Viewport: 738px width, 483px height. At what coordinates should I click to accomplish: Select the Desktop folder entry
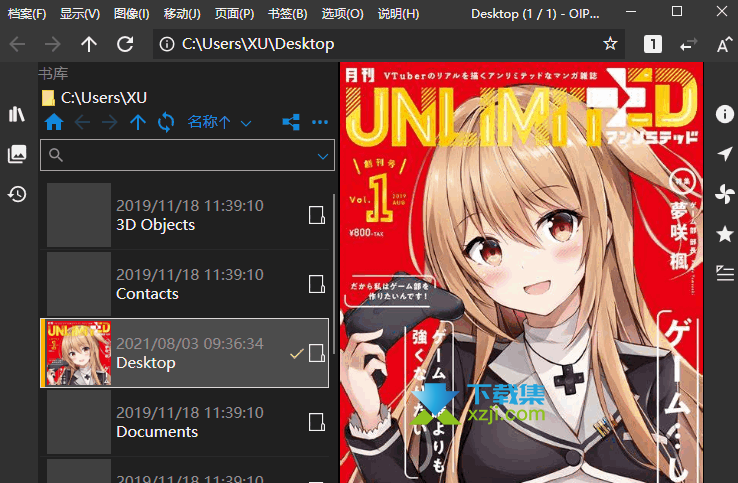point(185,353)
